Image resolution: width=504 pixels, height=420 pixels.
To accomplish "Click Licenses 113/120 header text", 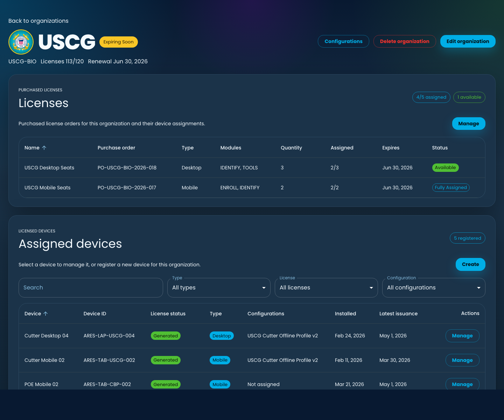I will (62, 61).
